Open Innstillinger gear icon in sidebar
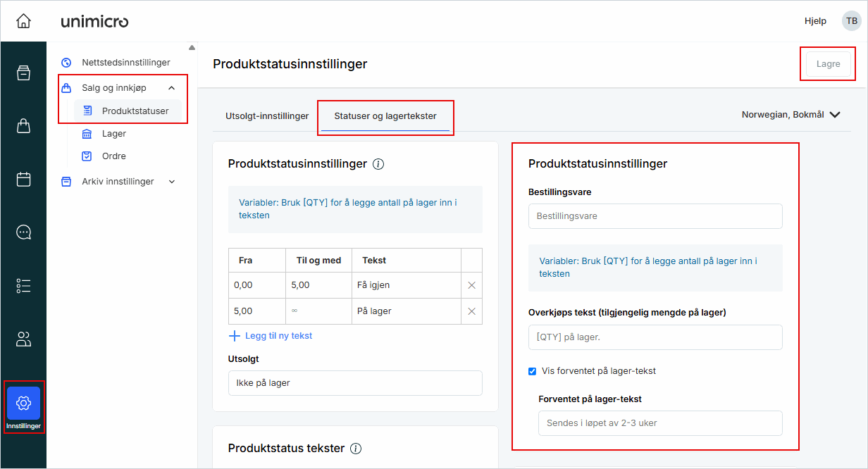 click(23, 404)
